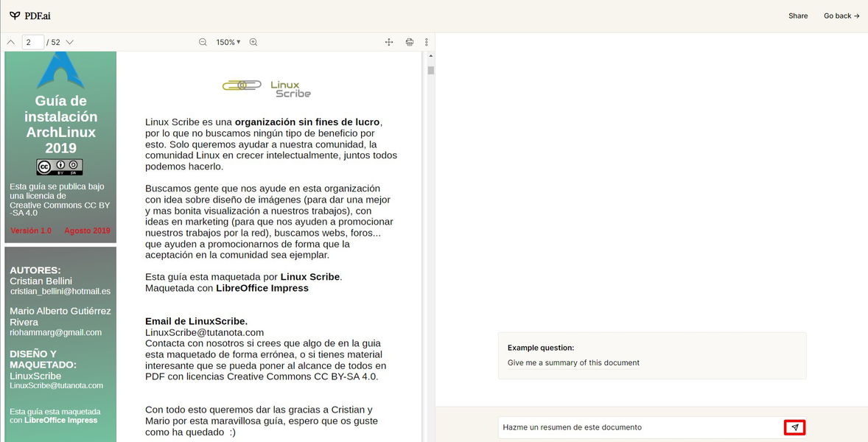Click the Creative Commons license badge
868x442 pixels.
[60, 167]
